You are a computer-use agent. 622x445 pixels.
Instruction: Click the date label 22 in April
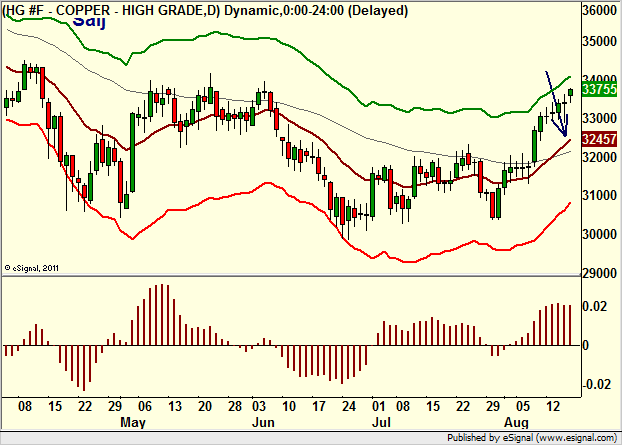point(85,407)
